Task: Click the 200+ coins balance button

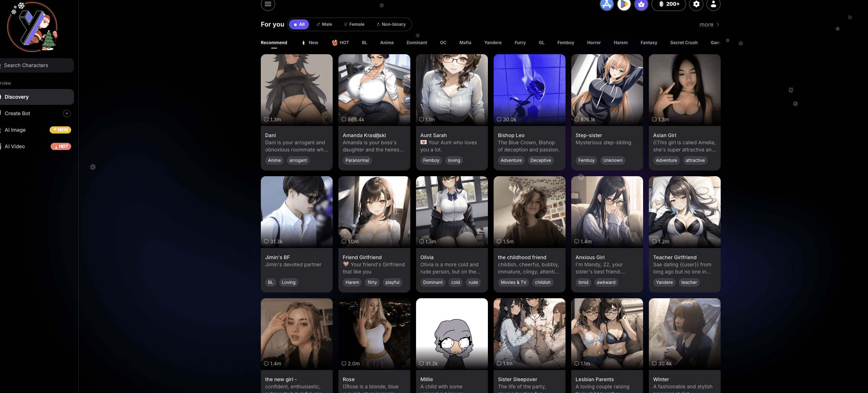Action: tap(669, 4)
